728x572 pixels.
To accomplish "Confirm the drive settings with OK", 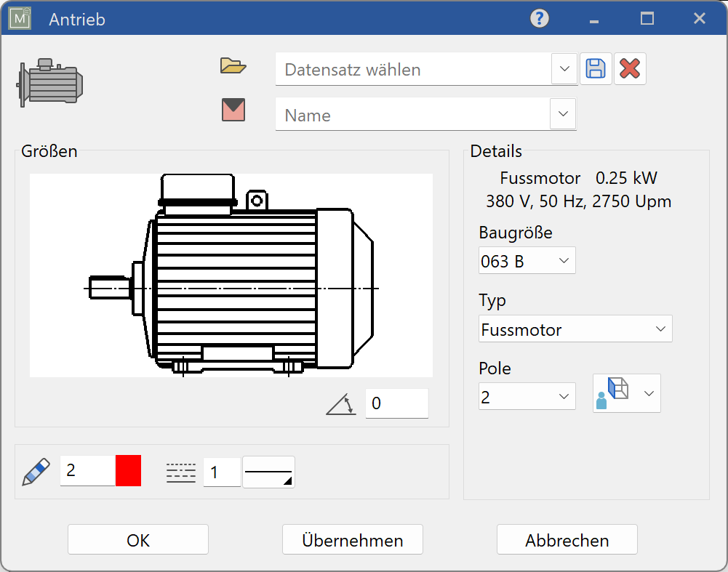I will coord(137,539).
